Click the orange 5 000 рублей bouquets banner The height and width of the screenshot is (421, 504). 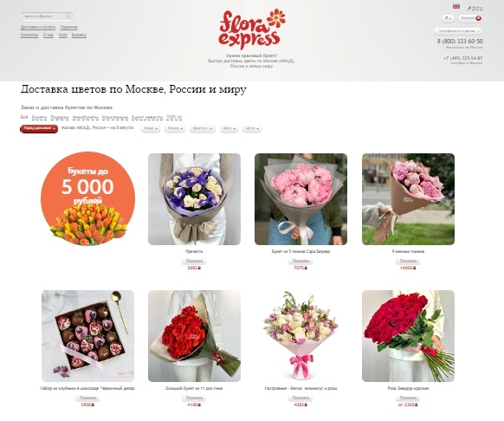pos(87,198)
